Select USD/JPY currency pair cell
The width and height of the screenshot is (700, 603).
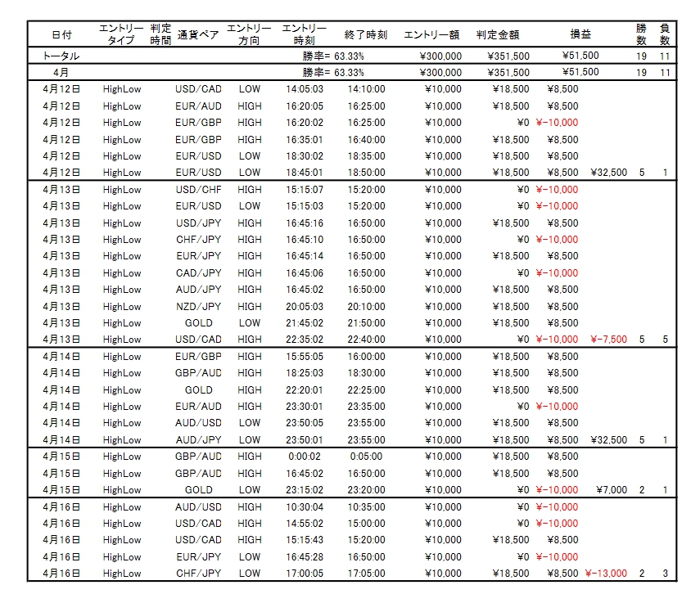(198, 223)
